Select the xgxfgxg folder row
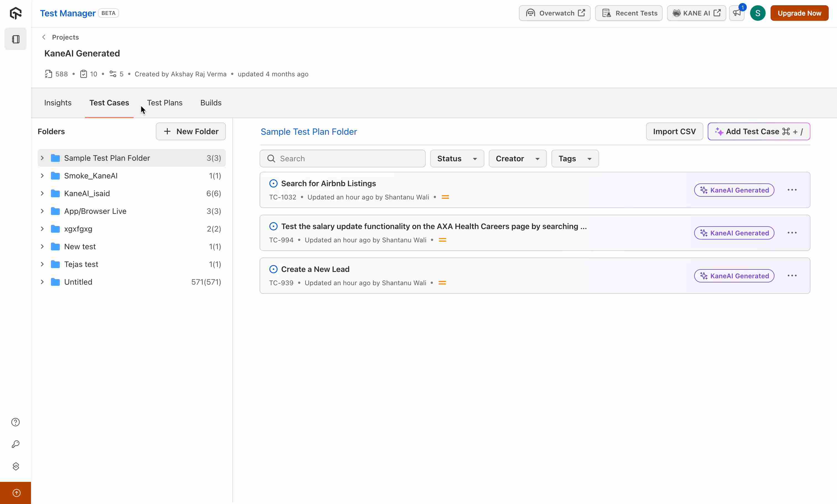 tap(131, 229)
